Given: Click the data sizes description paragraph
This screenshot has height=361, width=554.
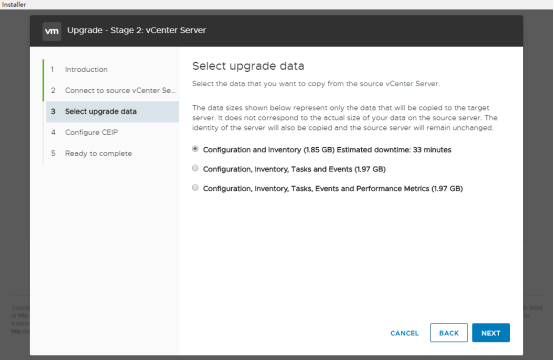Looking at the screenshot, I should click(344, 118).
